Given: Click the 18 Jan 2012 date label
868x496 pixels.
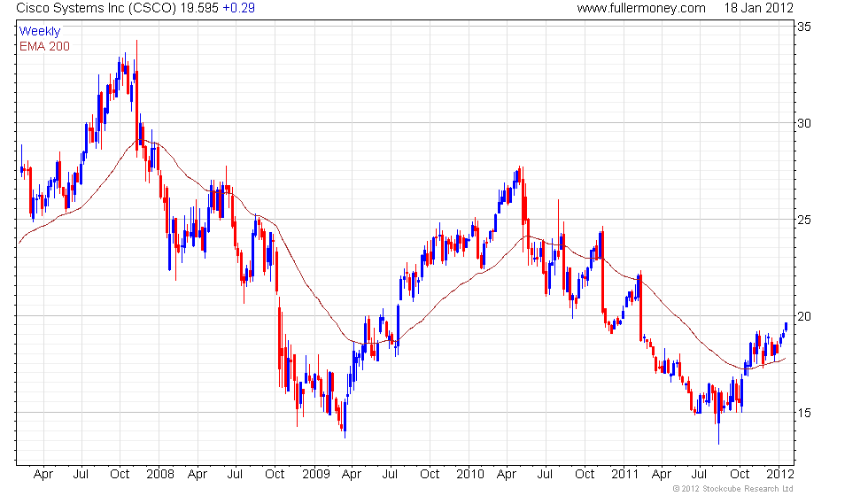Looking at the screenshot, I should [758, 8].
